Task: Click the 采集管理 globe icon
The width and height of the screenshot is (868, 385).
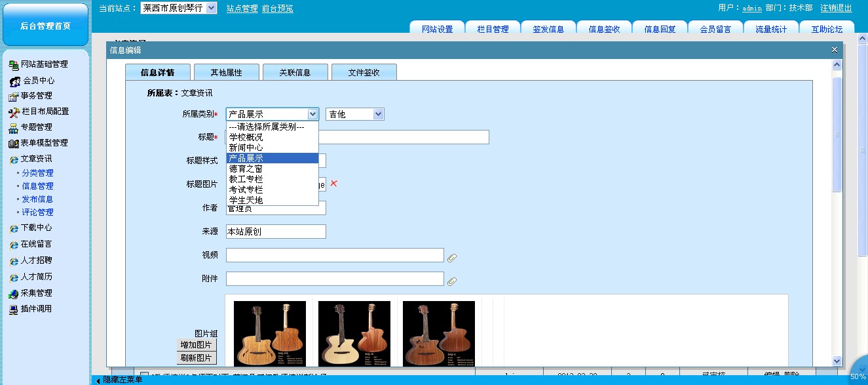Action: click(x=13, y=294)
